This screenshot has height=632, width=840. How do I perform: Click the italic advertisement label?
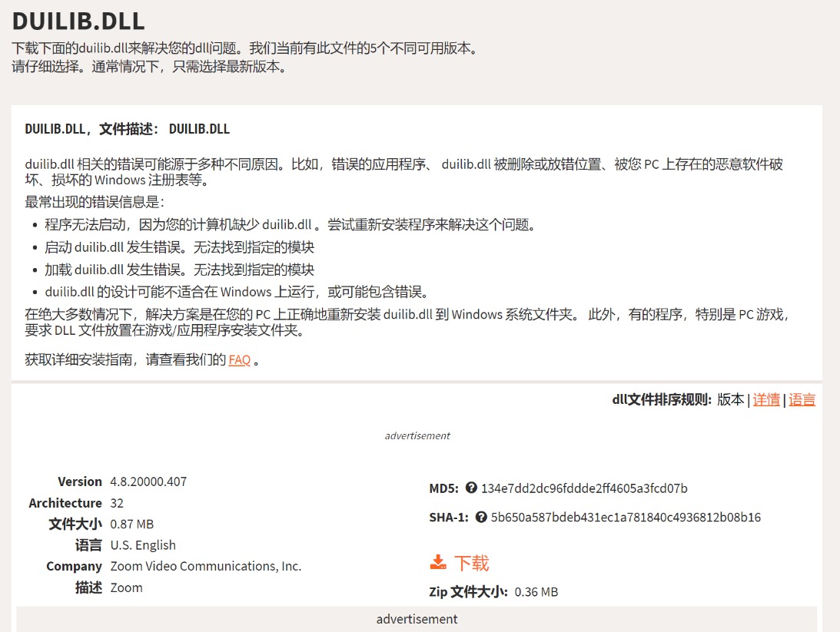tap(417, 435)
